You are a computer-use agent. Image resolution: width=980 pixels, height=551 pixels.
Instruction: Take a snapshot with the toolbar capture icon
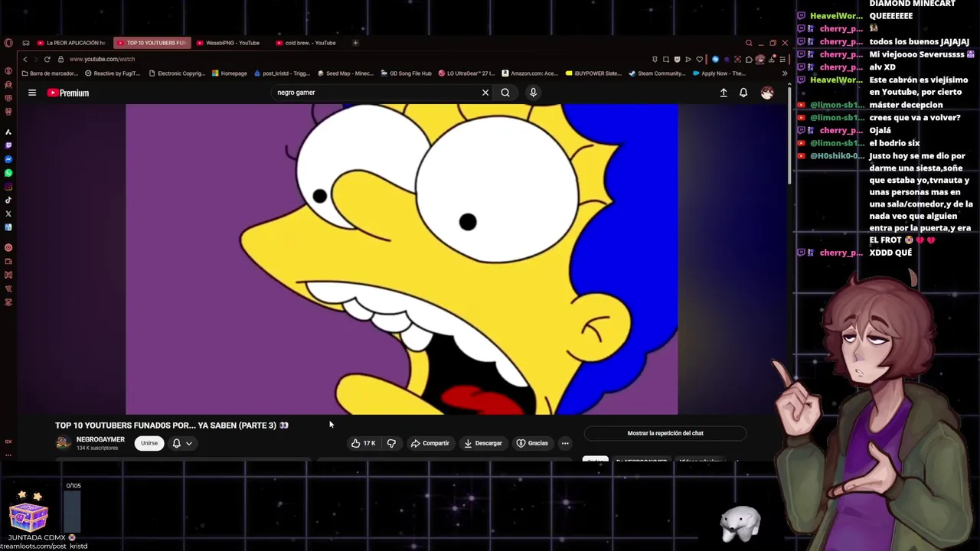pos(666,59)
